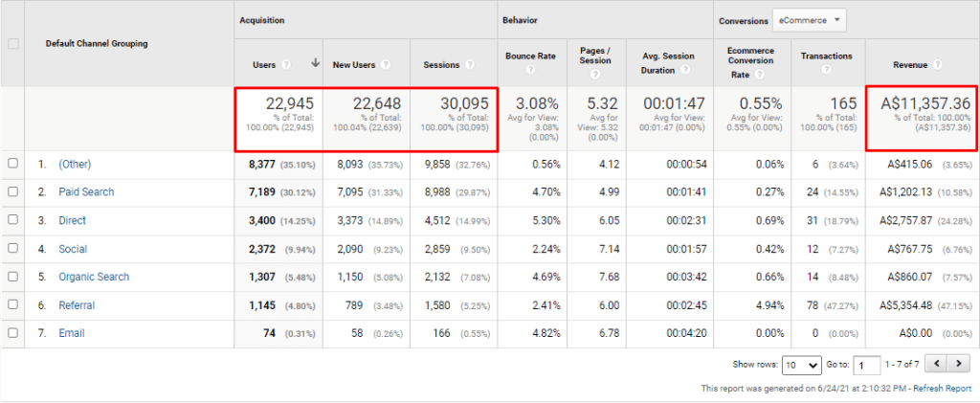Click total Sessions 30,095 summary value
980x403 pixels.
click(x=464, y=103)
